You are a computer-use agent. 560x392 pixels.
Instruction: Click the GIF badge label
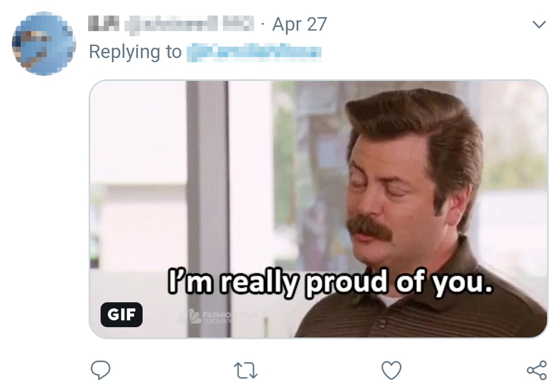click(x=121, y=314)
